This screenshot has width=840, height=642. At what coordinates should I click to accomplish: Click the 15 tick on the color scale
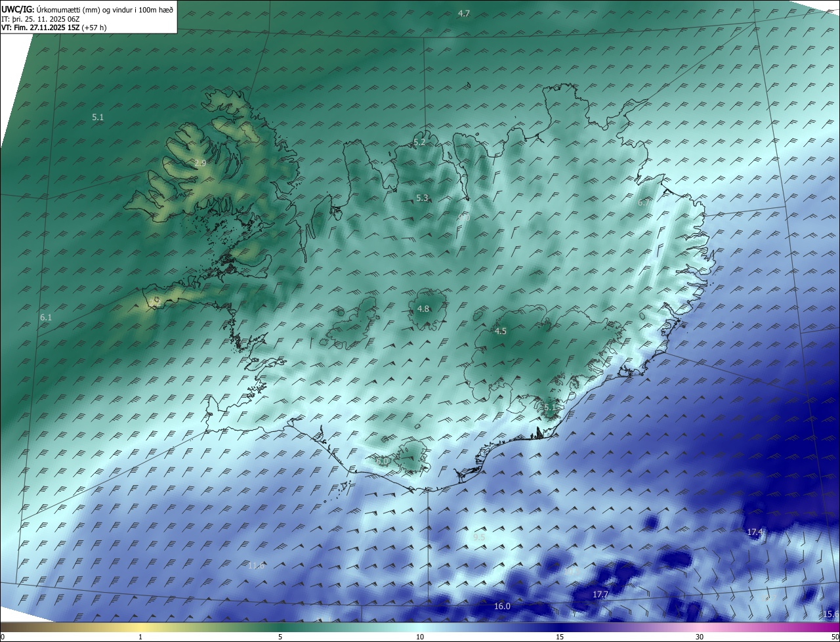(560, 637)
